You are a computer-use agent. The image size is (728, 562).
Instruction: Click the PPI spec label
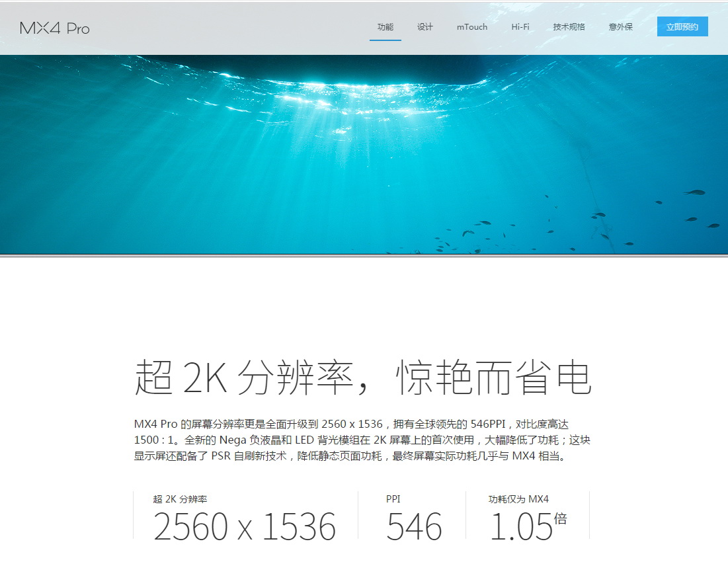(x=393, y=499)
